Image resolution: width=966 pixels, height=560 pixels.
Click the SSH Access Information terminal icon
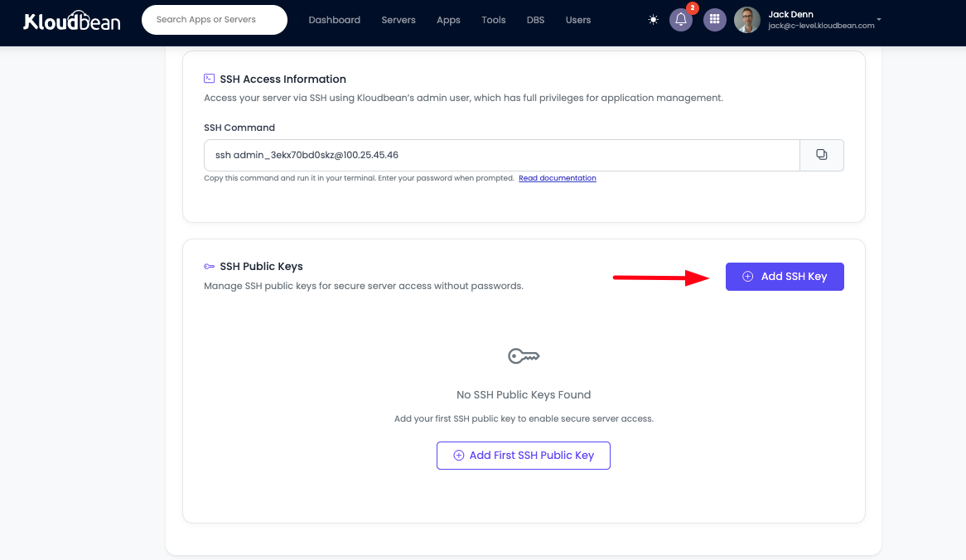tap(209, 79)
